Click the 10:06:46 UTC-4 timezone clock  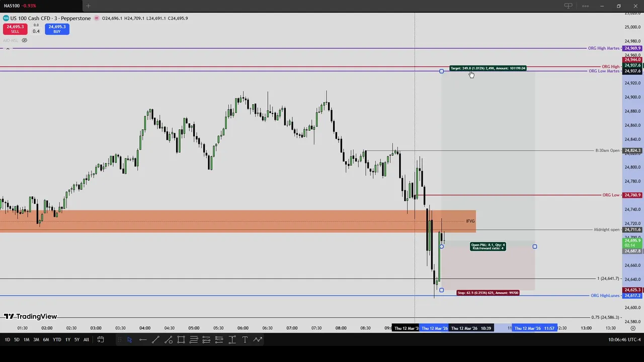tap(624, 340)
